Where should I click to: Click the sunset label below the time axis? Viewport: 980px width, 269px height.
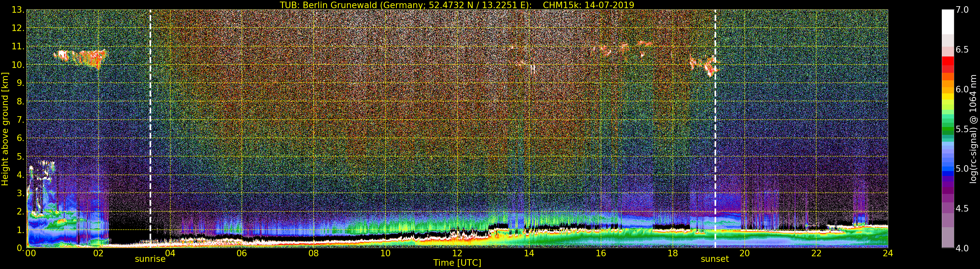(x=715, y=259)
